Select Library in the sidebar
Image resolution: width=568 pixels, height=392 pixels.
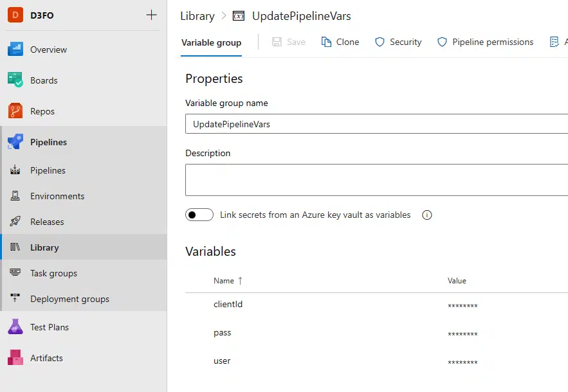(44, 247)
